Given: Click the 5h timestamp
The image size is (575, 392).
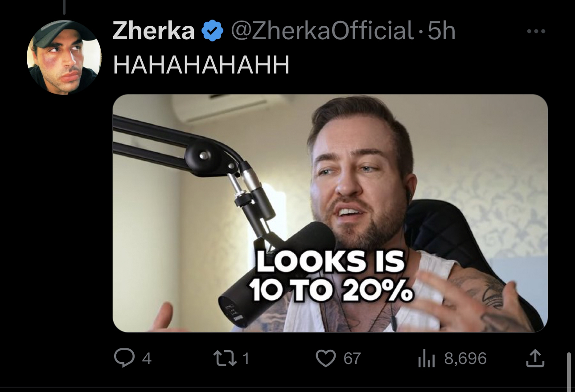Looking at the screenshot, I should (441, 32).
